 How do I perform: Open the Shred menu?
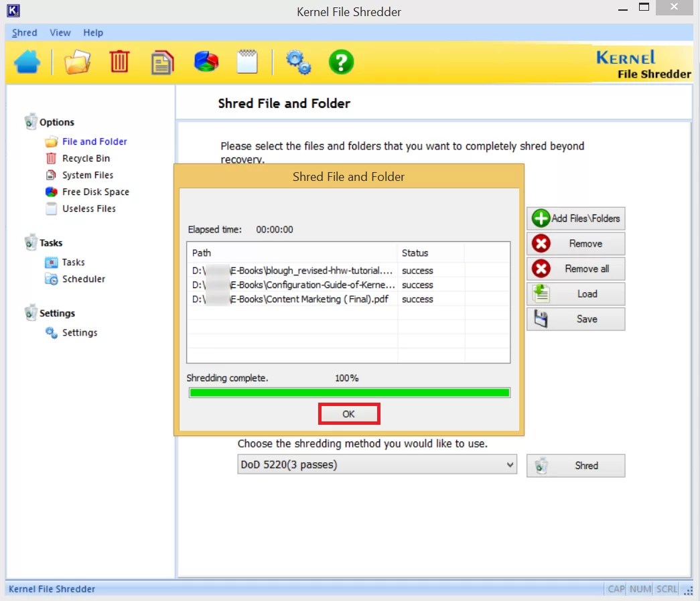24,32
